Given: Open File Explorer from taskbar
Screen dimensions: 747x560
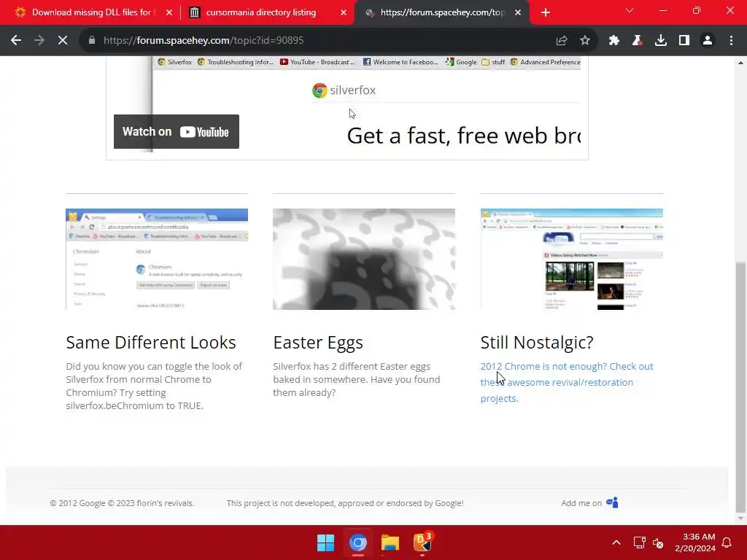Looking at the screenshot, I should [x=390, y=542].
